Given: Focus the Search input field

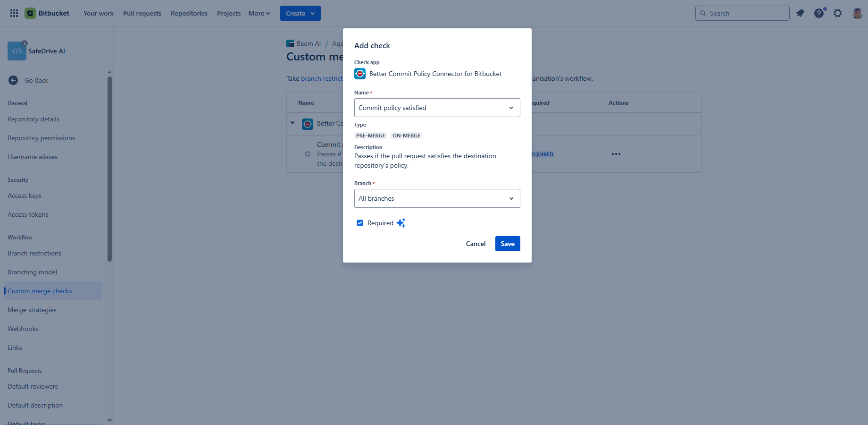Looking at the screenshot, I should tap(742, 13).
